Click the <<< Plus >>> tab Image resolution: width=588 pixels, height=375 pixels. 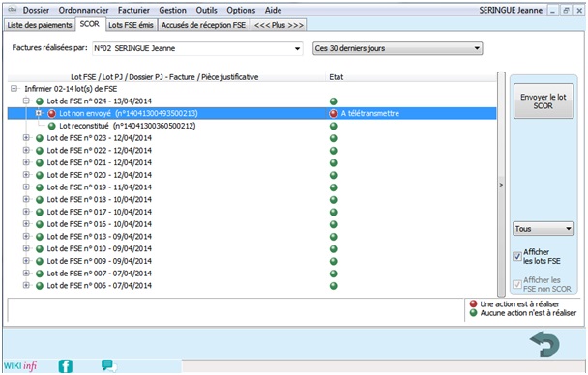[279, 25]
